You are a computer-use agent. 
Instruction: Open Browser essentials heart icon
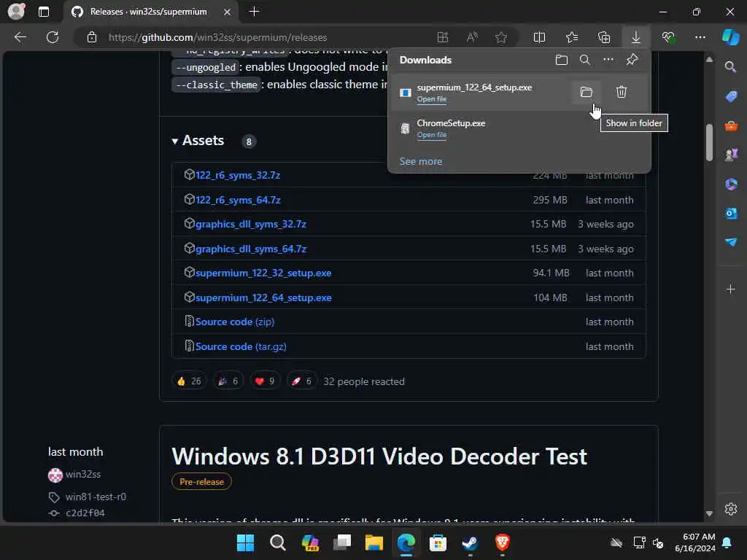pyautogui.click(x=668, y=37)
